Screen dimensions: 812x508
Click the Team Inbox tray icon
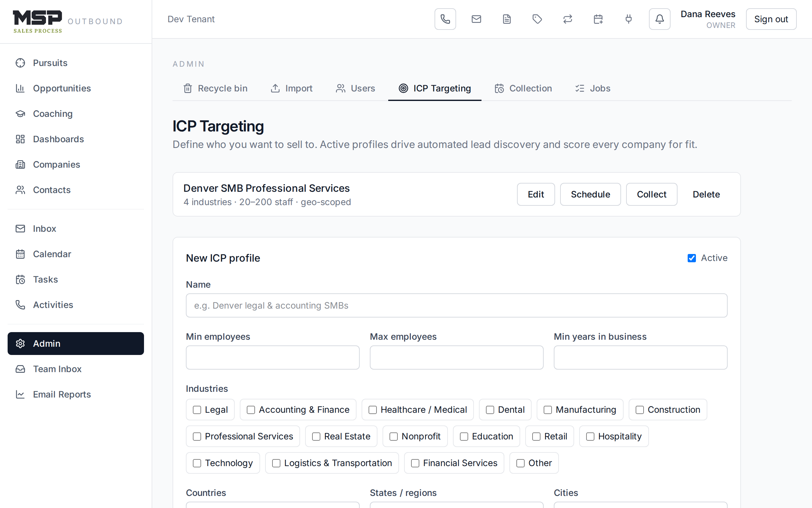click(x=21, y=369)
